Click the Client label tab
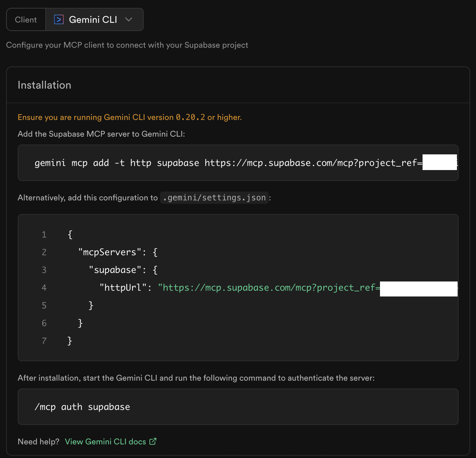 (26, 20)
